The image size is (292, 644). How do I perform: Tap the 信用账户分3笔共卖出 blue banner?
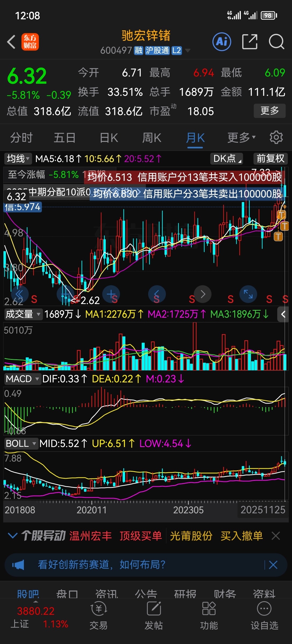pos(188,193)
